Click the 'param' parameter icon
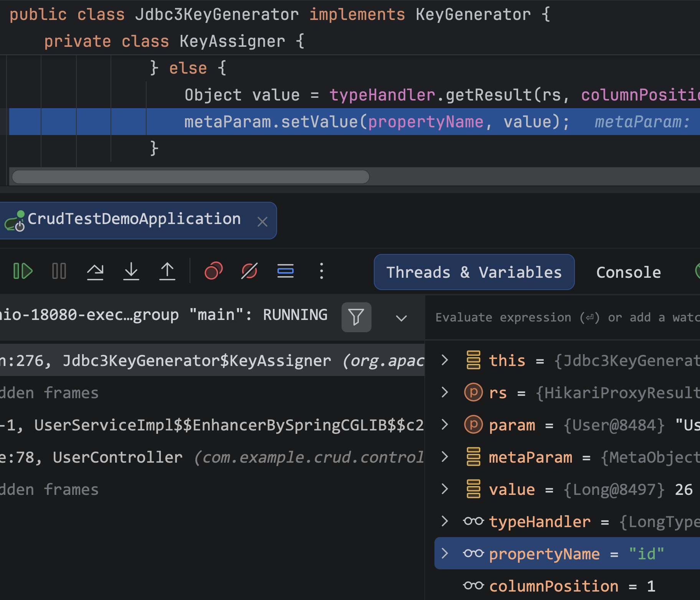 point(473,424)
